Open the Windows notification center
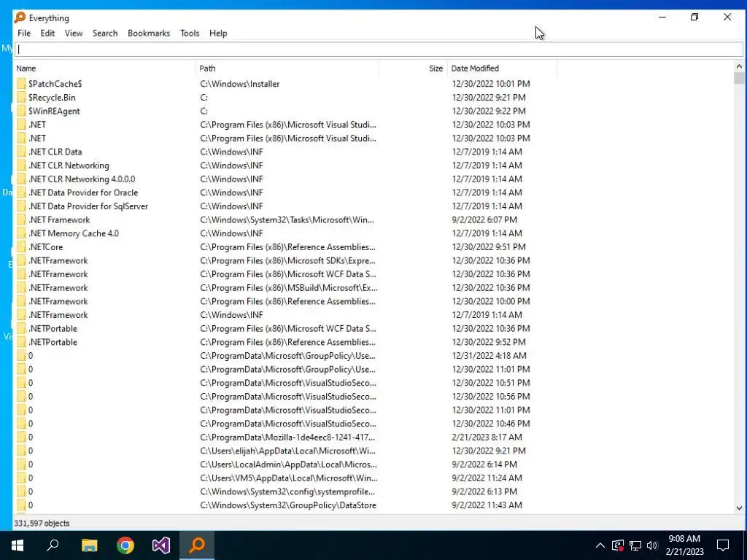The height and width of the screenshot is (560, 747). 723,545
